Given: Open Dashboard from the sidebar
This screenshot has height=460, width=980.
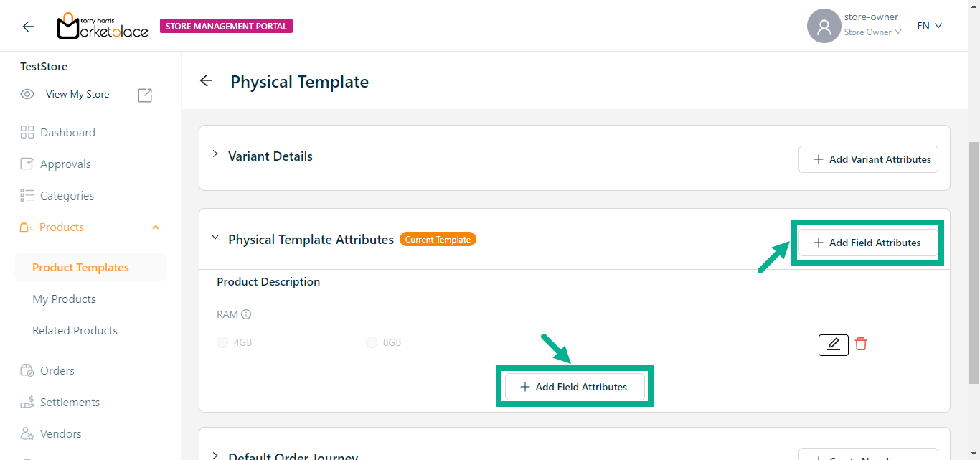Looking at the screenshot, I should tap(67, 133).
